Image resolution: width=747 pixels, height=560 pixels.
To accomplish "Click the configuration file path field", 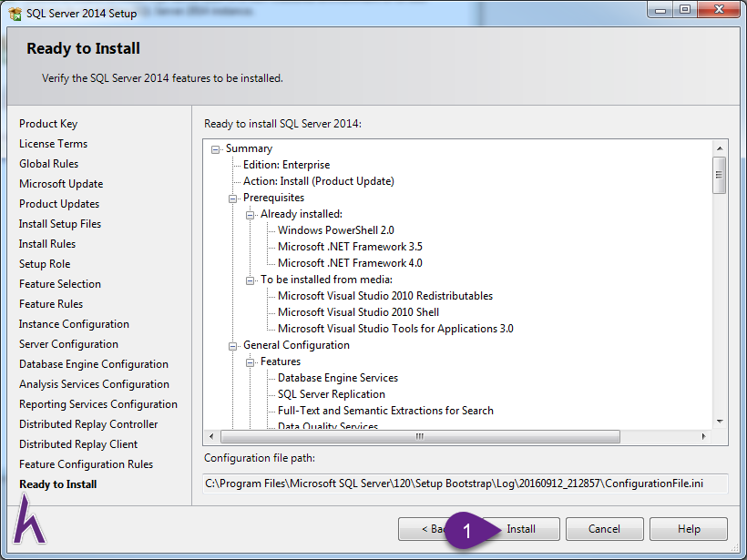I will tap(465, 484).
